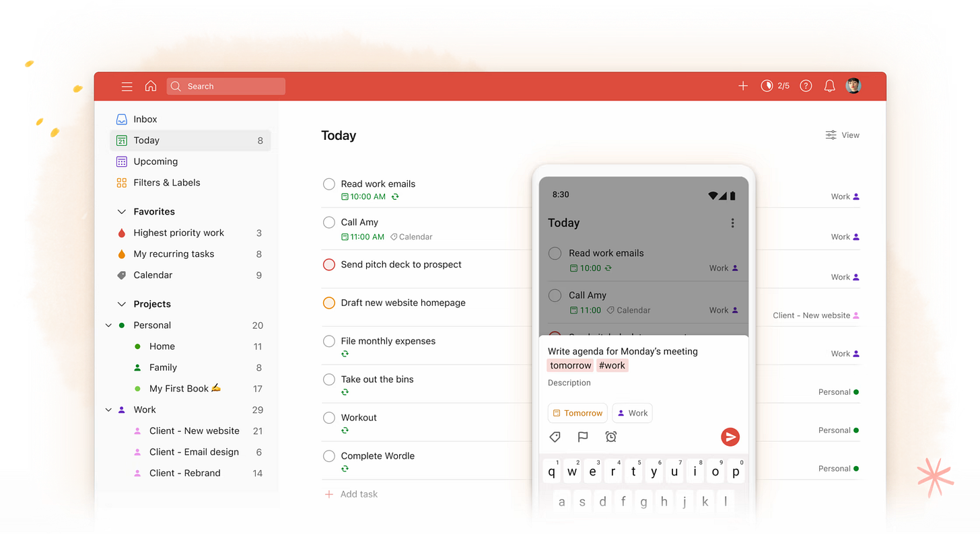Click the priority flag icon in quick add
980x534 pixels.
[x=583, y=437]
